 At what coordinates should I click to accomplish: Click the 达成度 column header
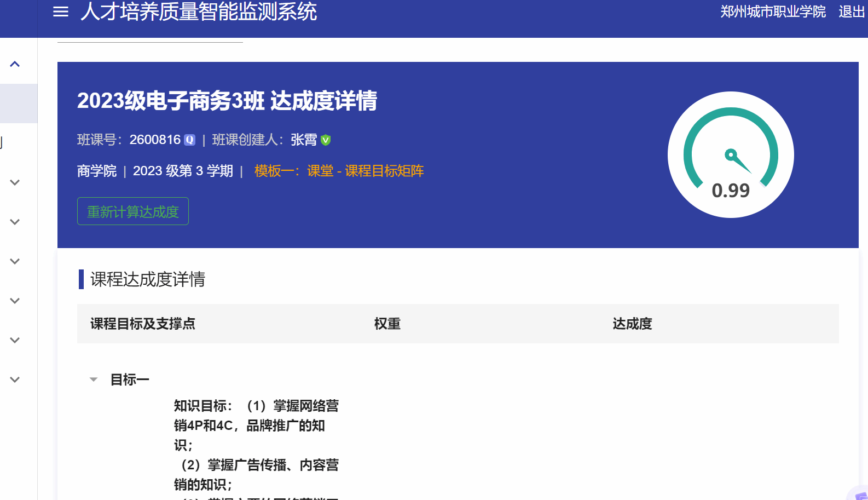point(632,324)
